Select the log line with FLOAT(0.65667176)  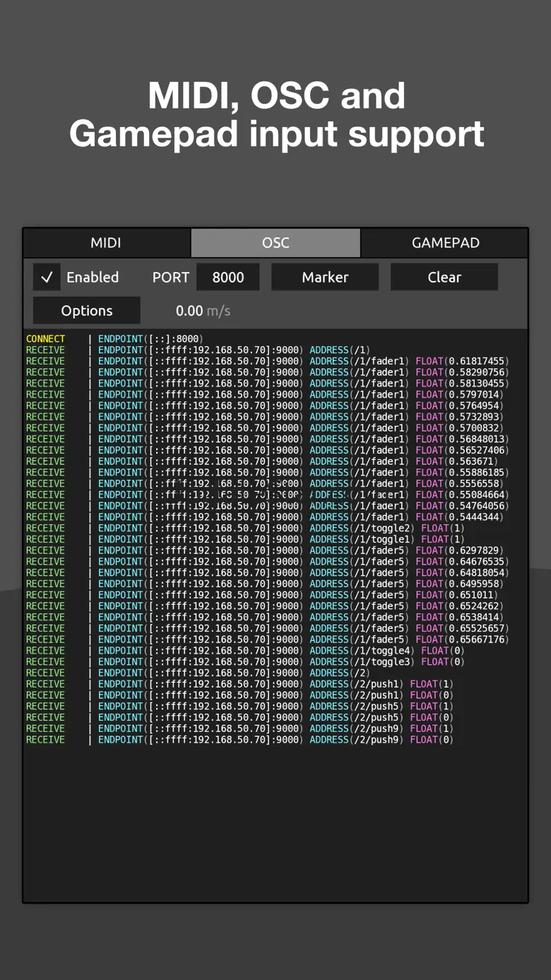267,639
